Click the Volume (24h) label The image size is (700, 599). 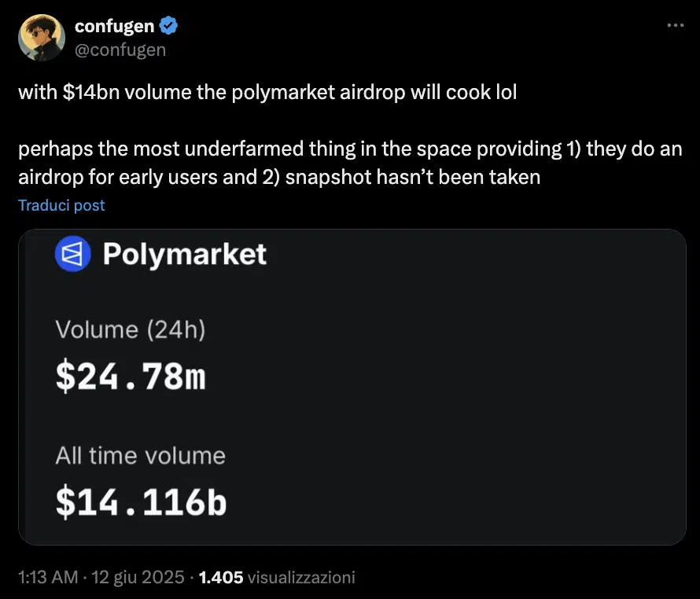pos(131,330)
